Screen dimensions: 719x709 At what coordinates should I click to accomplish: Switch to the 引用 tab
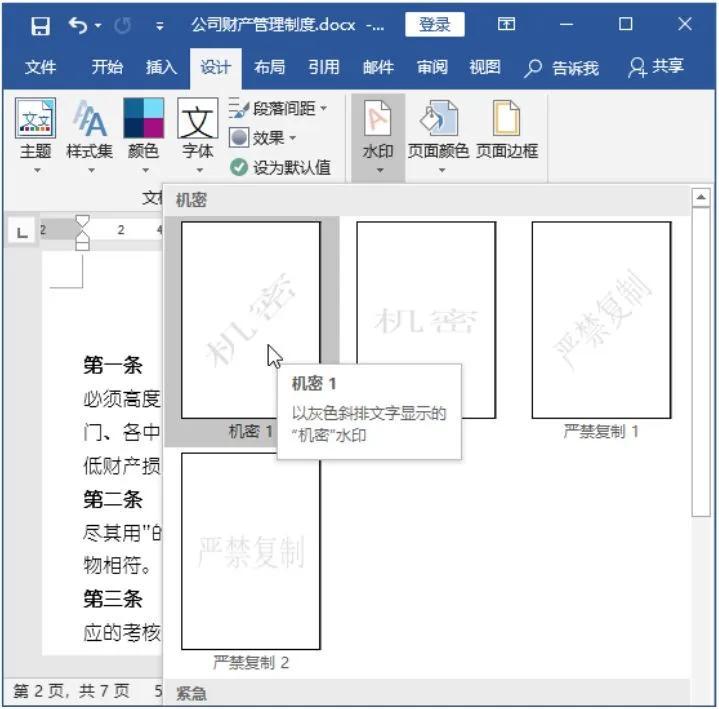pos(324,67)
